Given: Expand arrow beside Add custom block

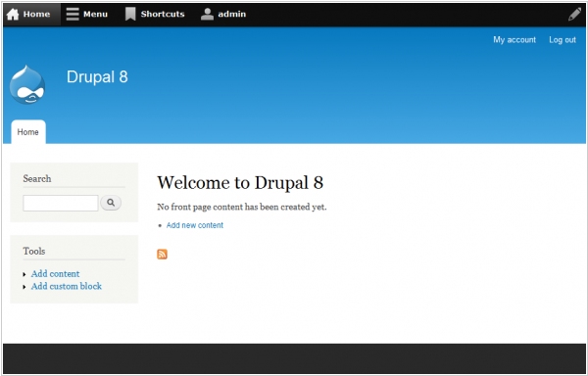Looking at the screenshot, I should pyautogui.click(x=24, y=287).
